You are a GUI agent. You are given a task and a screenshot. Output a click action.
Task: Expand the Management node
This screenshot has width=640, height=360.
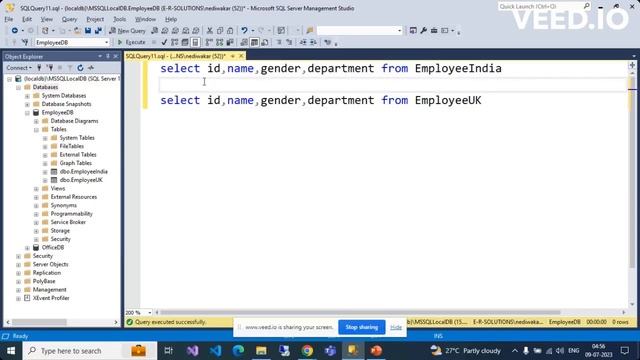point(18,290)
